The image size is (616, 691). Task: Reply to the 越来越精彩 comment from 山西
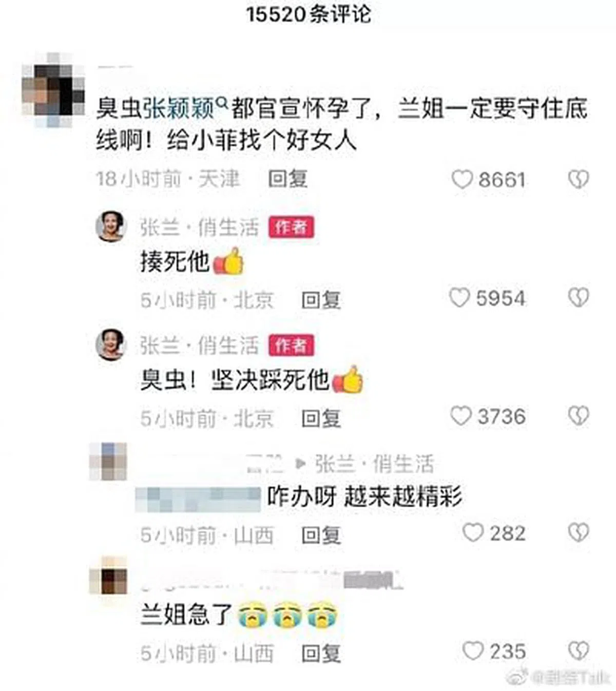(x=321, y=535)
